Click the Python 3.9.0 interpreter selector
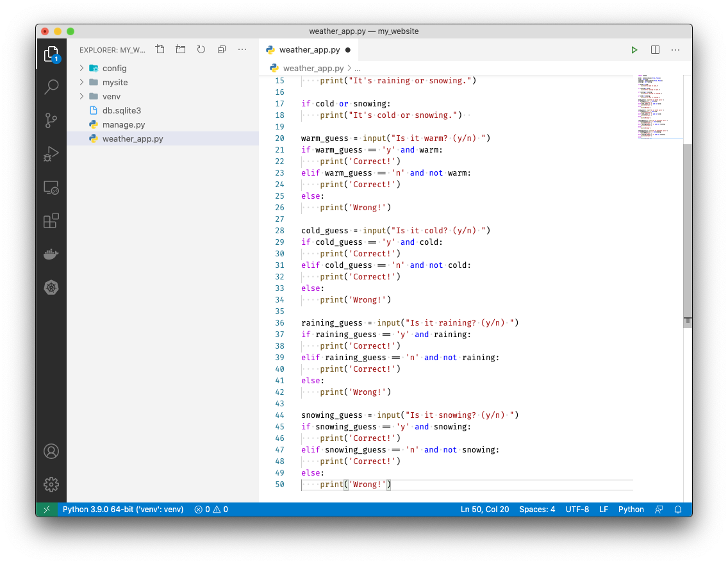The image size is (728, 564). tap(123, 510)
